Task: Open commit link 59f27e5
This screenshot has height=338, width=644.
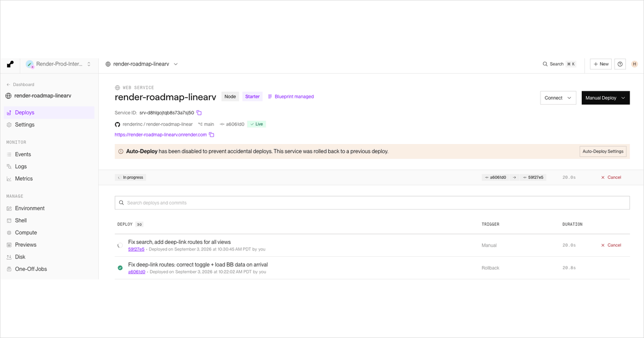Action: [x=136, y=249]
